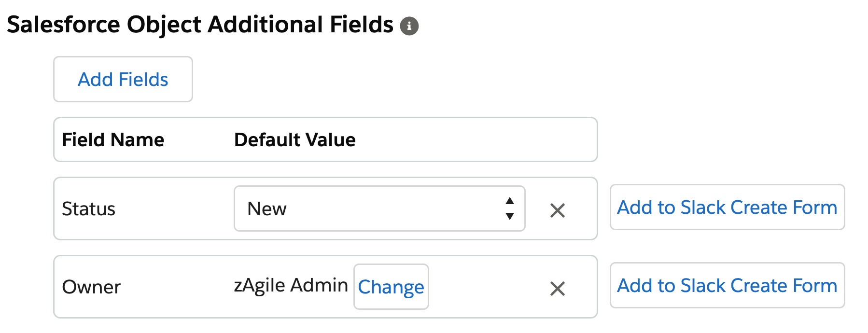Viewport: 868px width, 333px height.
Task: Select the Status field name label
Action: point(88,209)
